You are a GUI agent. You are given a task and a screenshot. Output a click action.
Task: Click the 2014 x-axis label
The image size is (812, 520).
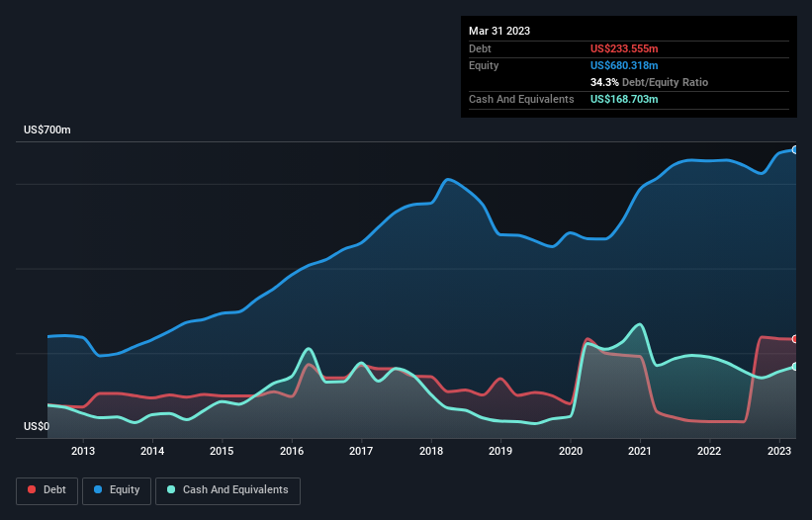152,451
